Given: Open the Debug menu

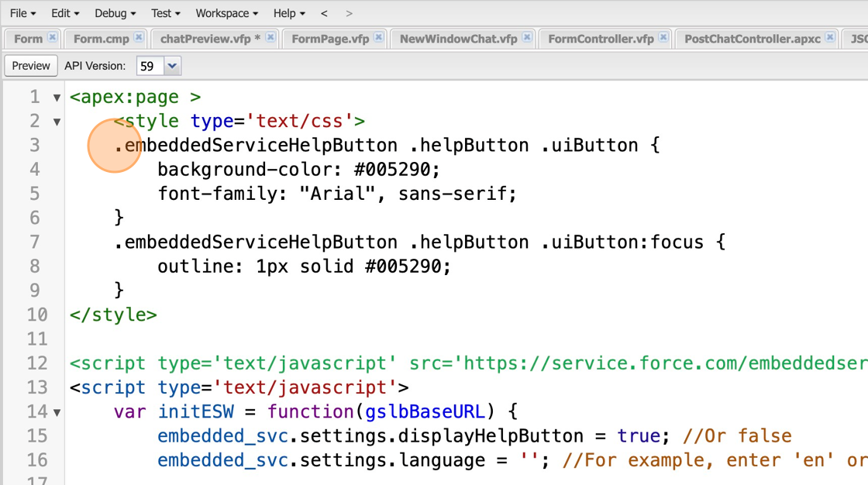Looking at the screenshot, I should [115, 13].
